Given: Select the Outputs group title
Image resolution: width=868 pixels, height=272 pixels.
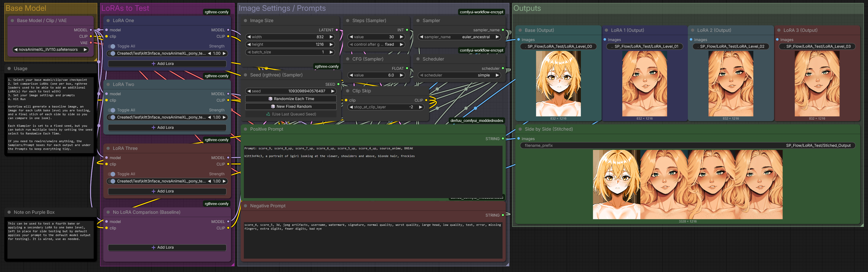Looking at the screenshot, I should tap(527, 8).
